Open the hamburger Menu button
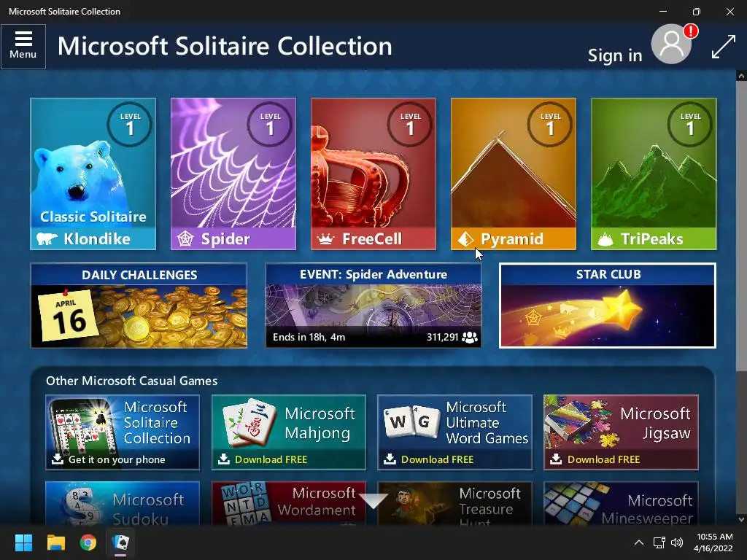The height and width of the screenshot is (560, 747). 23,46
